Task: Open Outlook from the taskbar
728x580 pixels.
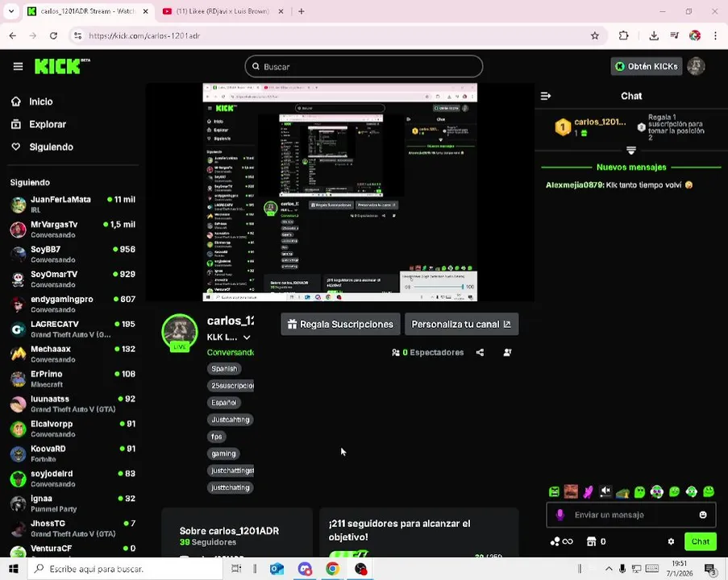Action: tap(277, 569)
